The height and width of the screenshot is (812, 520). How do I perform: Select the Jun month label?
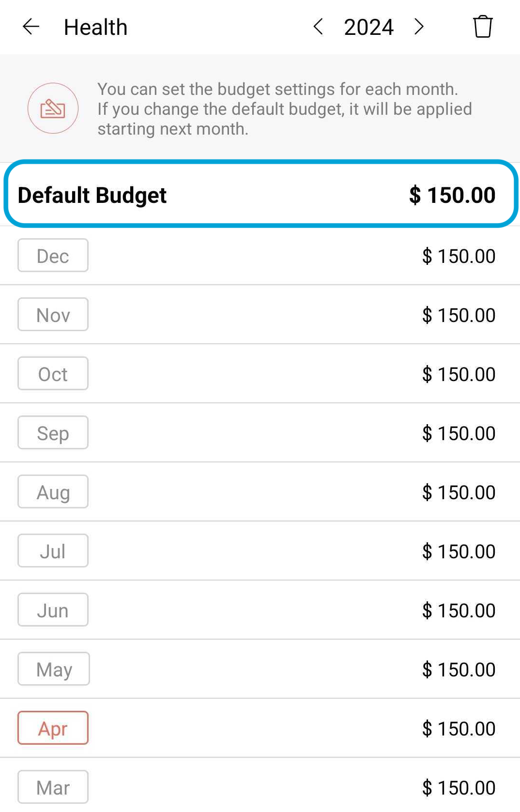point(53,610)
